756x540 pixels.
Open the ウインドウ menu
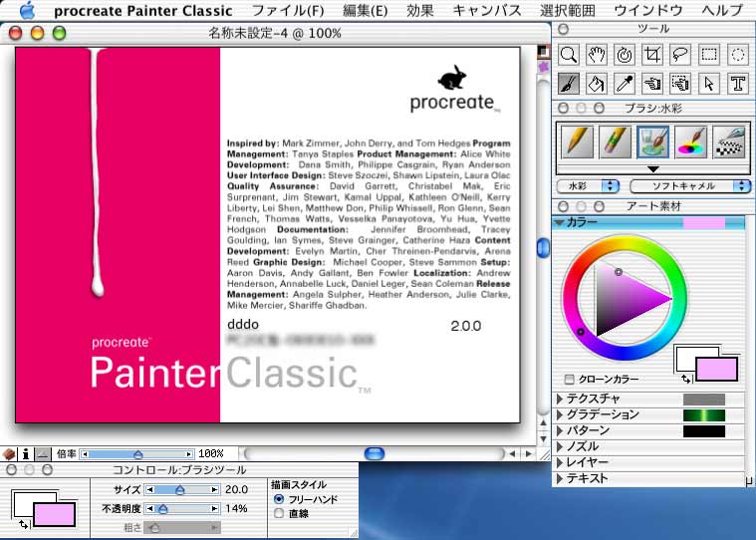click(648, 11)
